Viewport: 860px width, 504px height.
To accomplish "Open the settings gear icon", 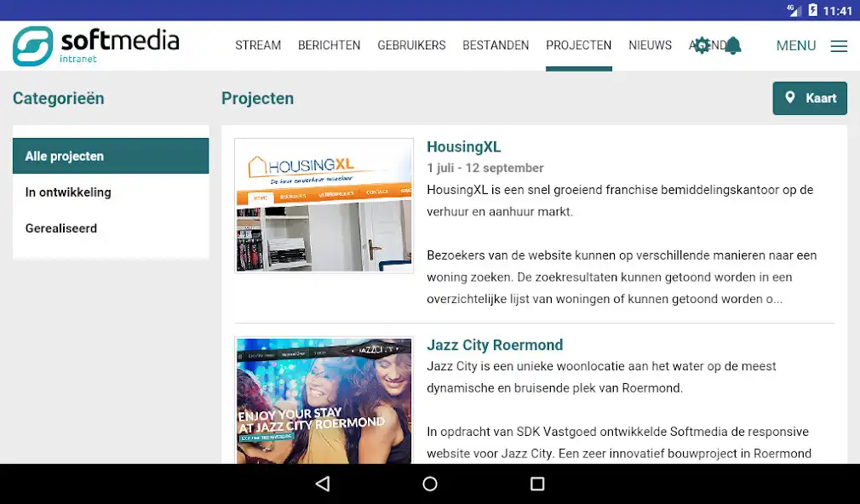I will coord(702,45).
